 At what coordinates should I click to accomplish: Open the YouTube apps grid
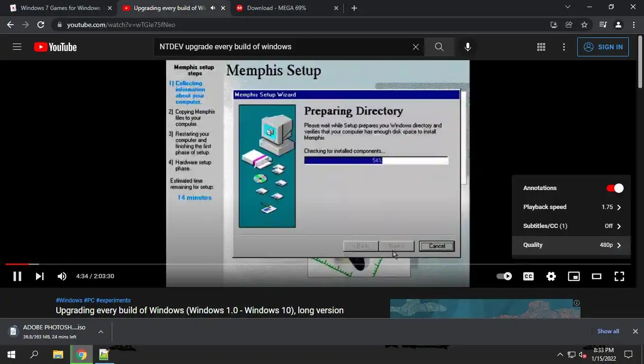tap(541, 47)
